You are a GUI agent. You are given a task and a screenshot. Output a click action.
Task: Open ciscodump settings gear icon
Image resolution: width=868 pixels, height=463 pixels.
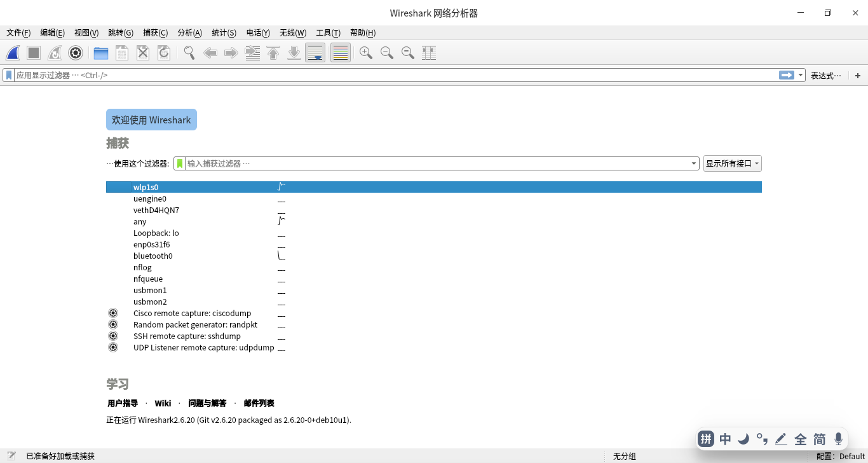pyautogui.click(x=113, y=313)
